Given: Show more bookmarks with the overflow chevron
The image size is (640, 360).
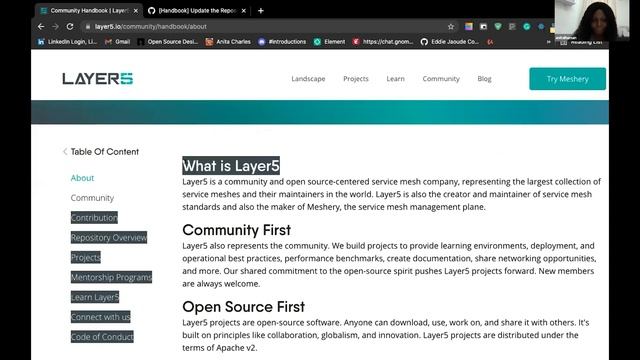Looking at the screenshot, I should pos(549,42).
